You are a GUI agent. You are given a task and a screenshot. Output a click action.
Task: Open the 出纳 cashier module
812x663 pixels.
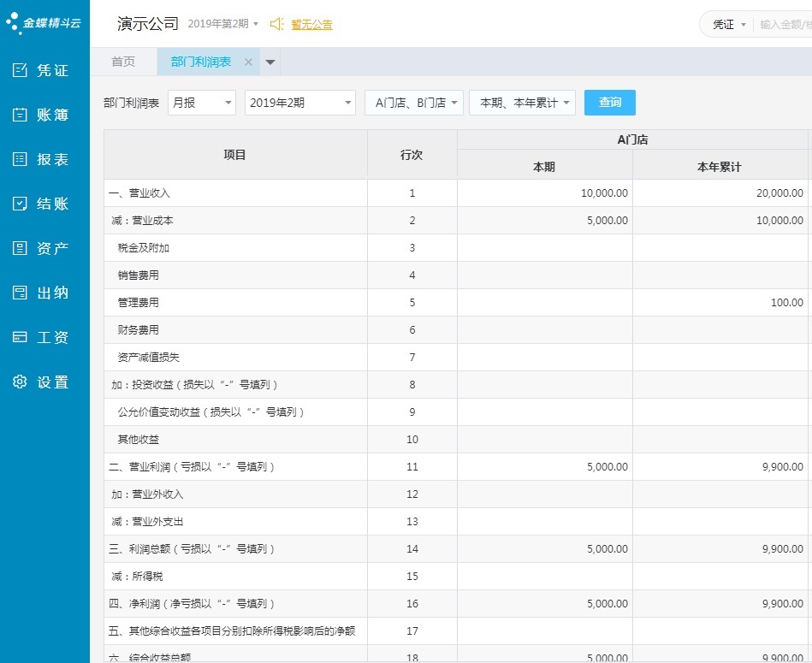[42, 293]
